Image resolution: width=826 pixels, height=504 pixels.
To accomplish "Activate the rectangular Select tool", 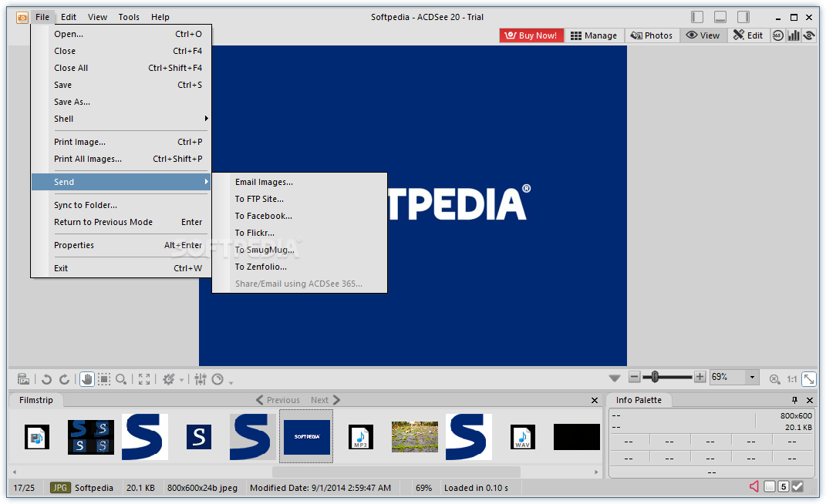I will pos(104,379).
